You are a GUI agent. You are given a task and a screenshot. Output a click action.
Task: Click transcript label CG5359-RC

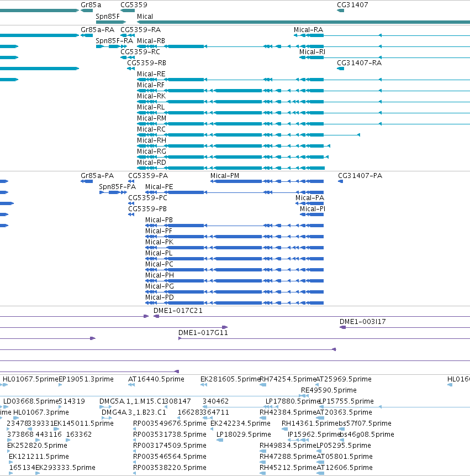(140, 52)
